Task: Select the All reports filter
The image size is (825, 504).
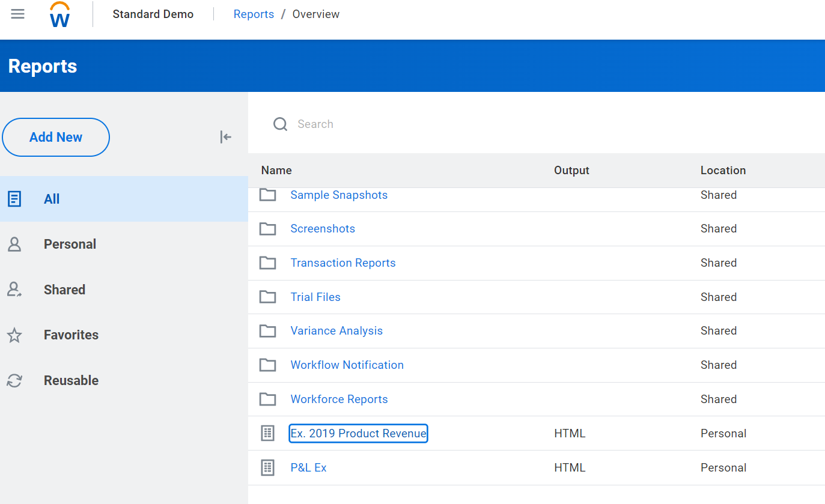Action: (52, 199)
